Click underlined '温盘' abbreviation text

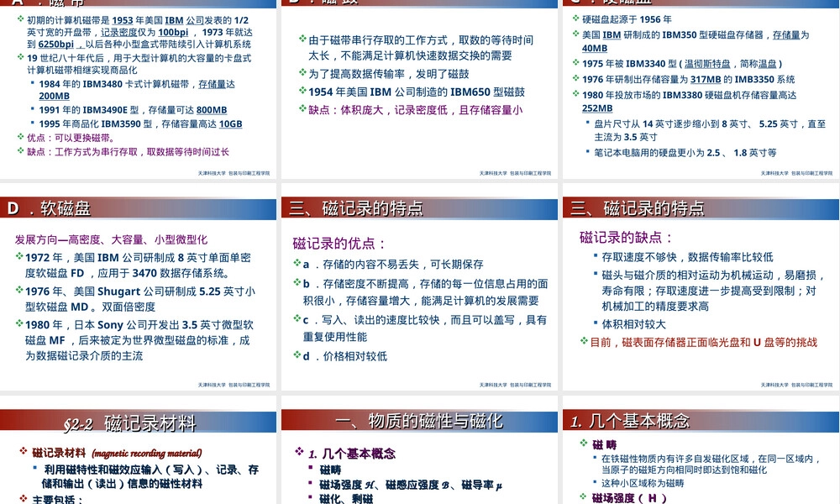point(767,64)
